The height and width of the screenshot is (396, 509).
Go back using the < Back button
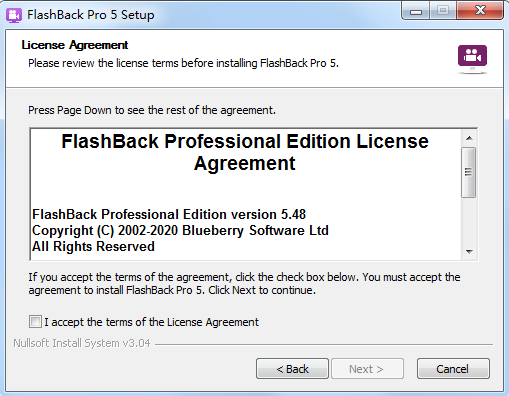pyautogui.click(x=292, y=369)
